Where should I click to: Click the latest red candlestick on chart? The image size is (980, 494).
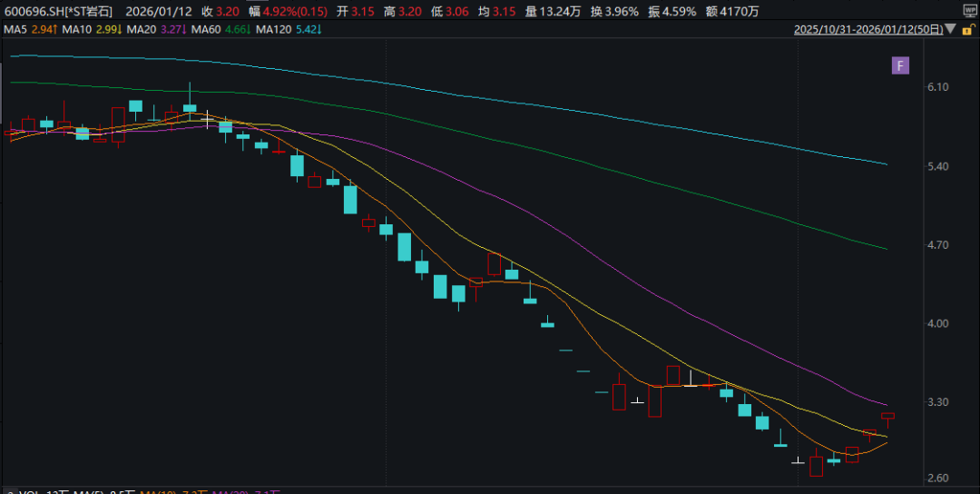coord(887,417)
